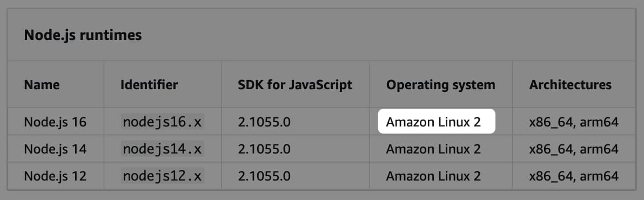Click SDK version 2.1055.0 in Node.js 16 row
Image resolution: width=644 pixels, height=200 pixels.
tap(264, 122)
